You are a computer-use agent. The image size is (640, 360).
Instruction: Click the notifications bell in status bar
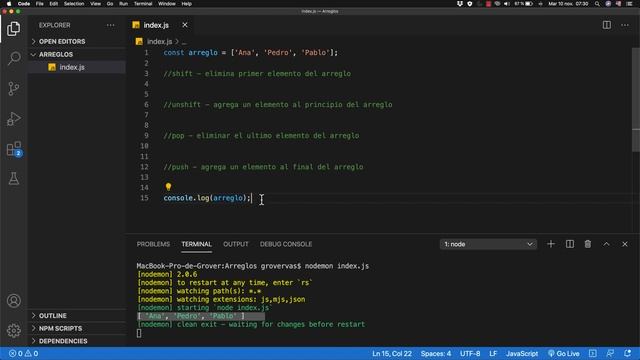click(628, 353)
